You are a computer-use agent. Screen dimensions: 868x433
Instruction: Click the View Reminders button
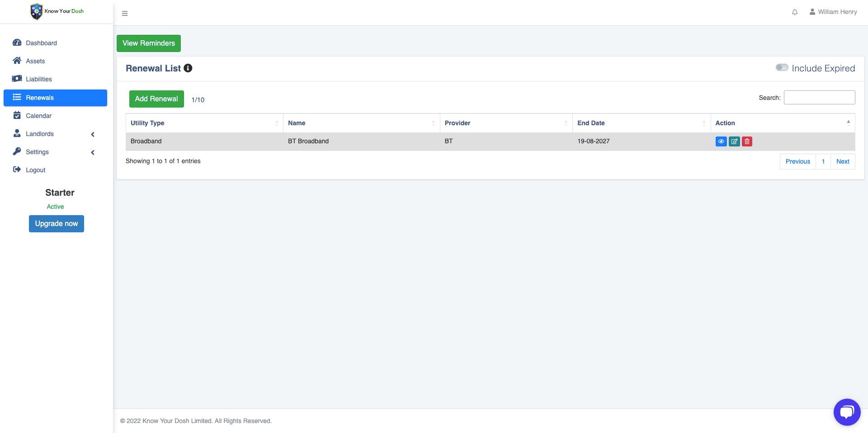(x=149, y=43)
